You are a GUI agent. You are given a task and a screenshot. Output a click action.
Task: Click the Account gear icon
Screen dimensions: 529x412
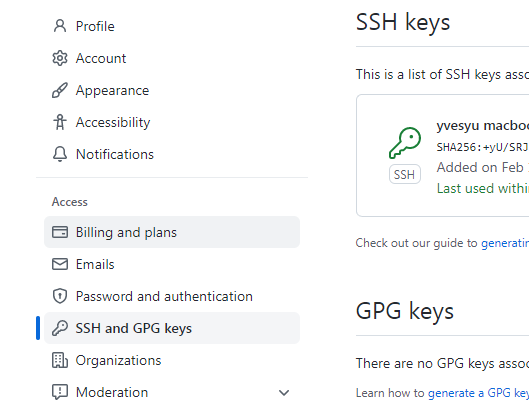(60, 58)
